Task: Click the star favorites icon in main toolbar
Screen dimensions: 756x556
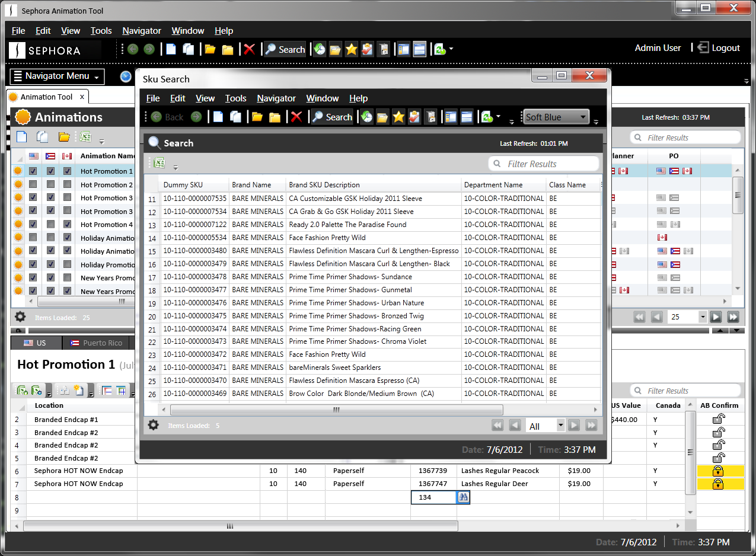Action: pyautogui.click(x=351, y=49)
